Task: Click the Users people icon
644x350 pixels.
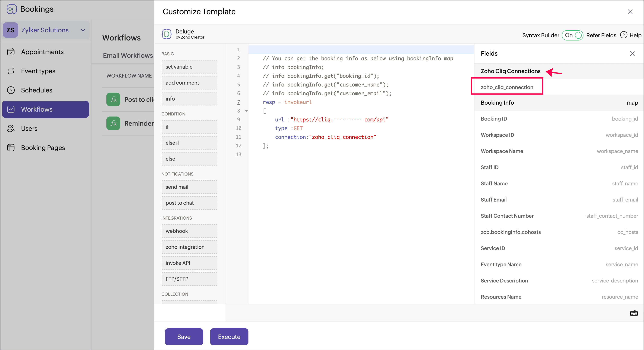Action: pyautogui.click(x=11, y=128)
